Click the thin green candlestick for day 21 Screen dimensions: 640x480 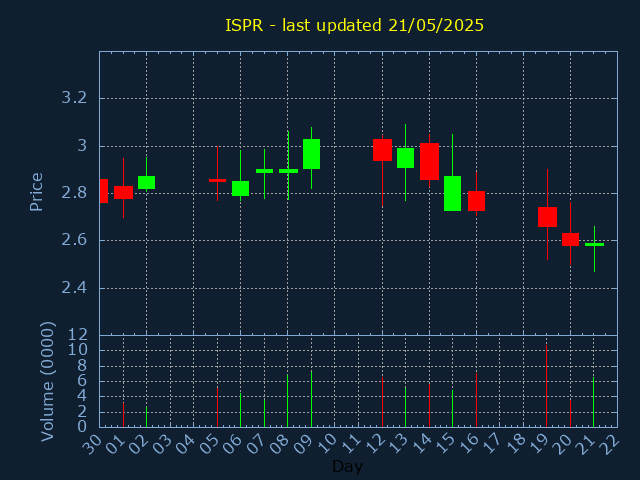point(594,244)
